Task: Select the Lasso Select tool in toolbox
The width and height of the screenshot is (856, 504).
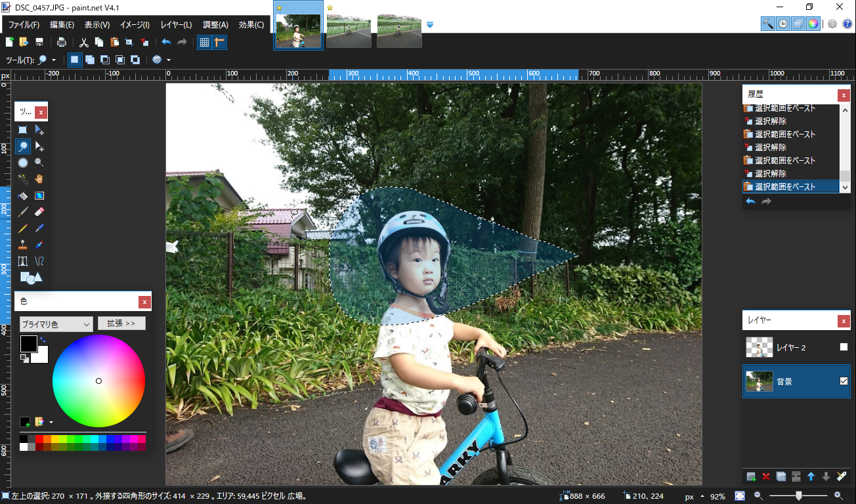Action: [23, 146]
